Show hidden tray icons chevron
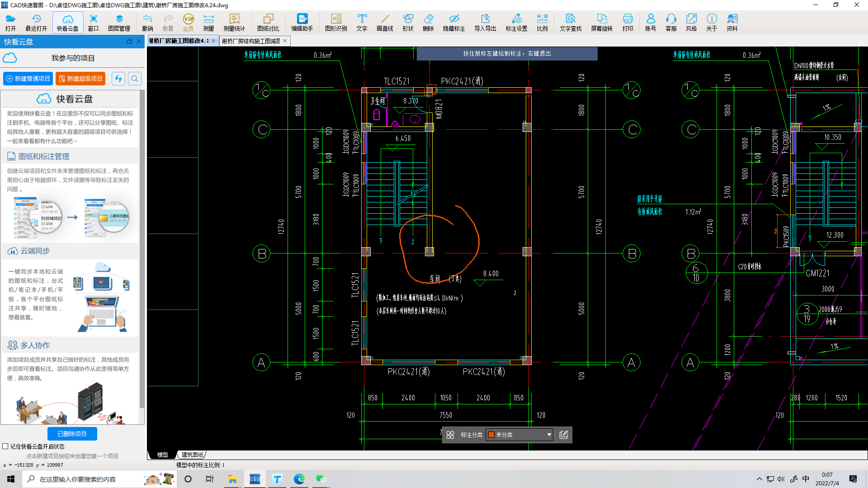Viewport: 868px width, 488px height. point(759,479)
